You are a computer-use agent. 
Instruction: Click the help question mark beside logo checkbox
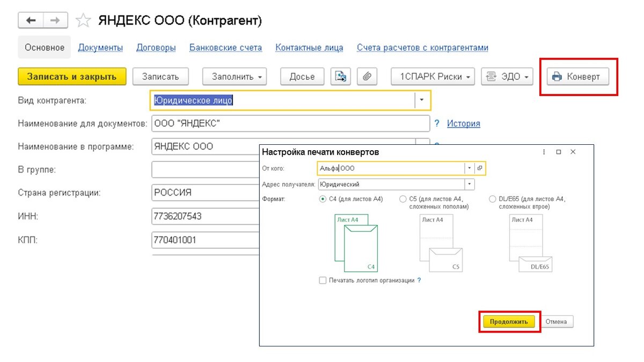(x=419, y=280)
